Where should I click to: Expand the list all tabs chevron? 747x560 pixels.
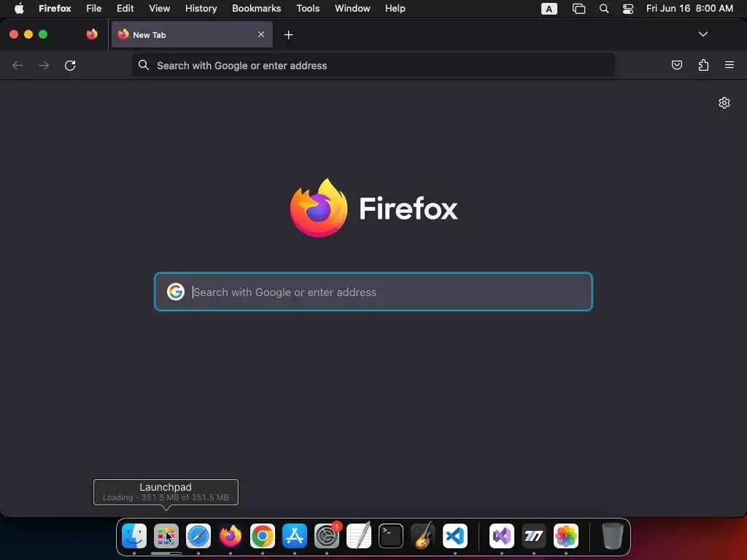point(703,34)
